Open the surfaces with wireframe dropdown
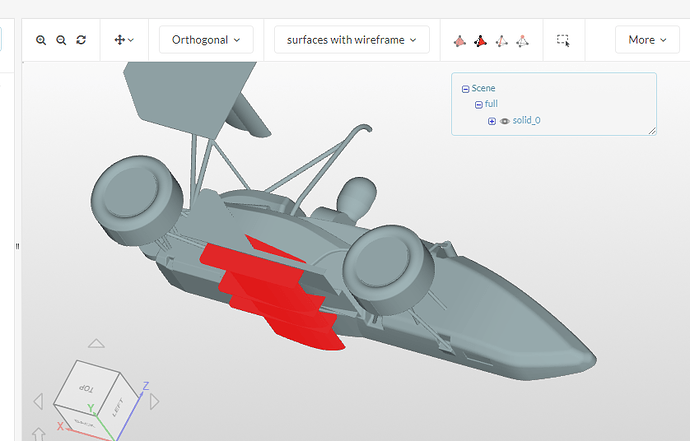This screenshot has height=441, width=690. [352, 40]
